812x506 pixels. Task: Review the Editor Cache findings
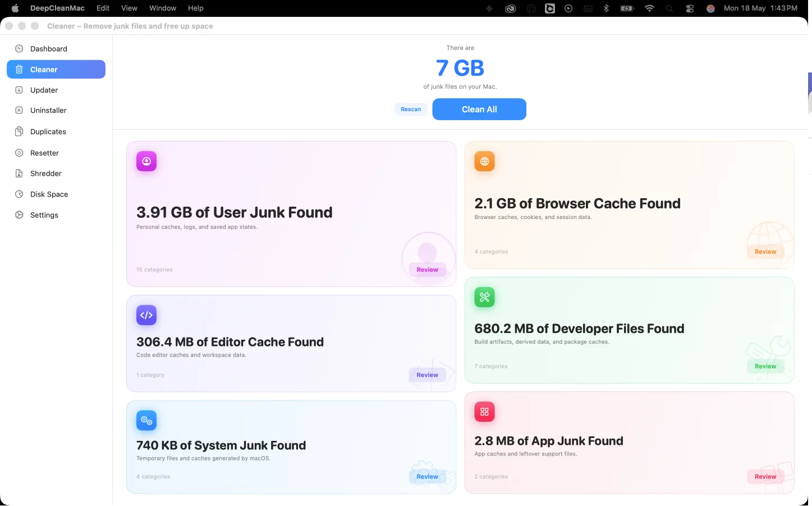coord(427,375)
